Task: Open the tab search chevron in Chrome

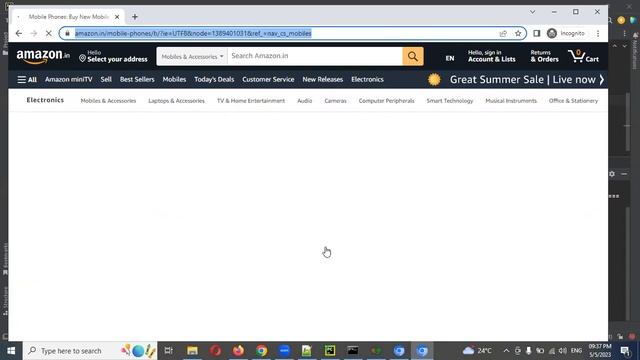Action: pyautogui.click(x=532, y=12)
